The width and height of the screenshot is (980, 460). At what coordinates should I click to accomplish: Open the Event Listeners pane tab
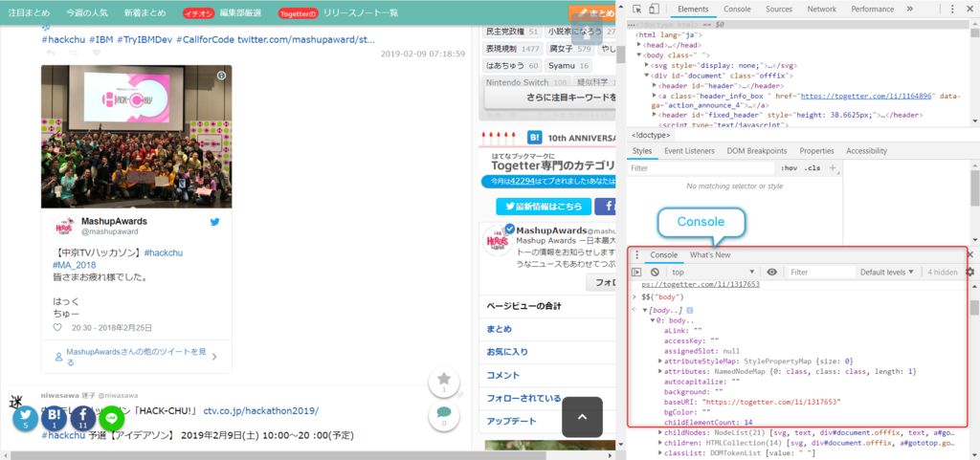(x=689, y=151)
